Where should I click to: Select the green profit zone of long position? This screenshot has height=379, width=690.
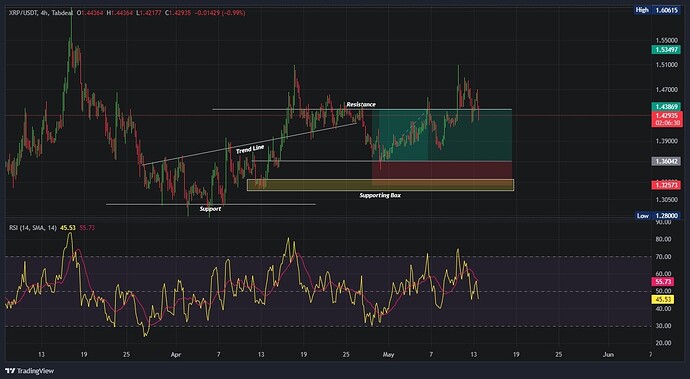pyautogui.click(x=442, y=135)
